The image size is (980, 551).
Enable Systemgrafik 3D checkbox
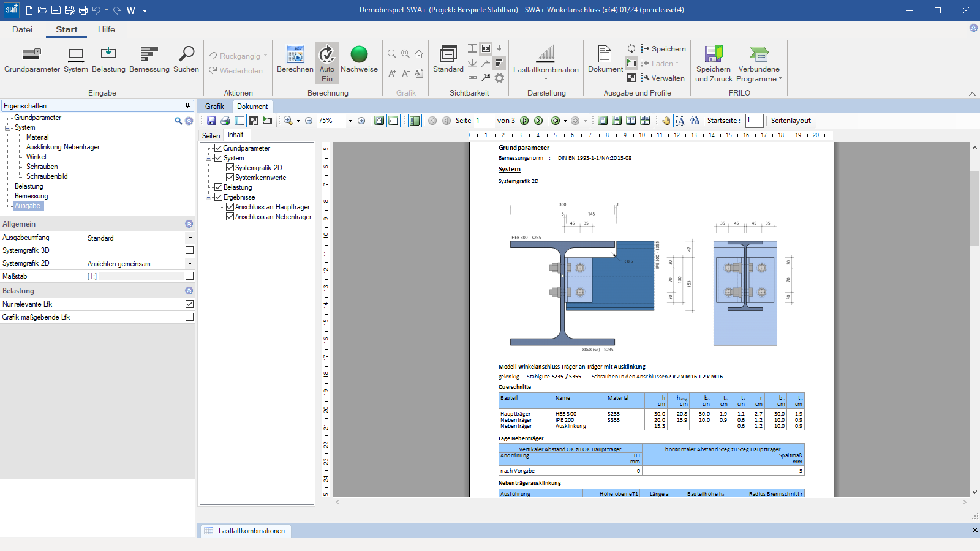tap(189, 250)
